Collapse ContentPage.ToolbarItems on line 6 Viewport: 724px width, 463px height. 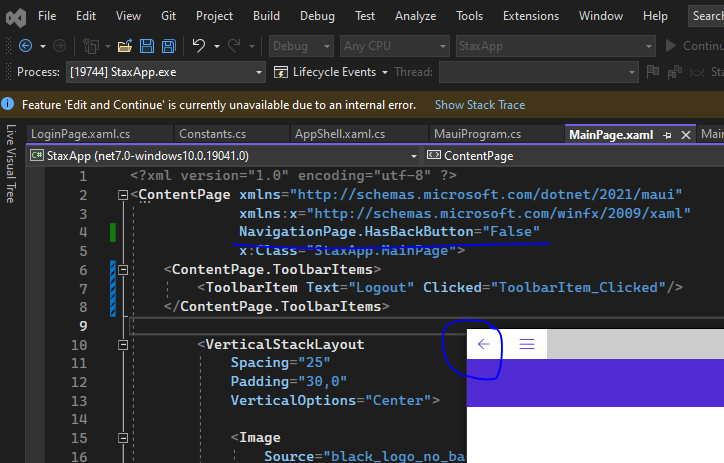(123, 270)
